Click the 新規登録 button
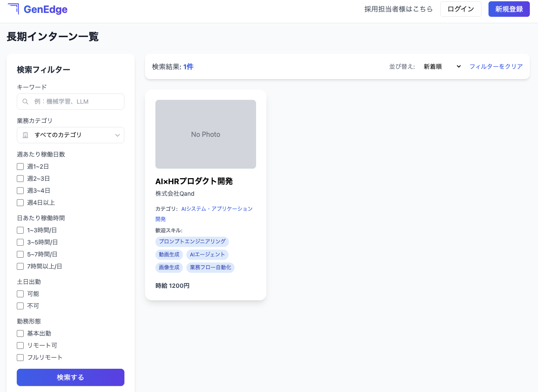538x392 pixels. (509, 9)
